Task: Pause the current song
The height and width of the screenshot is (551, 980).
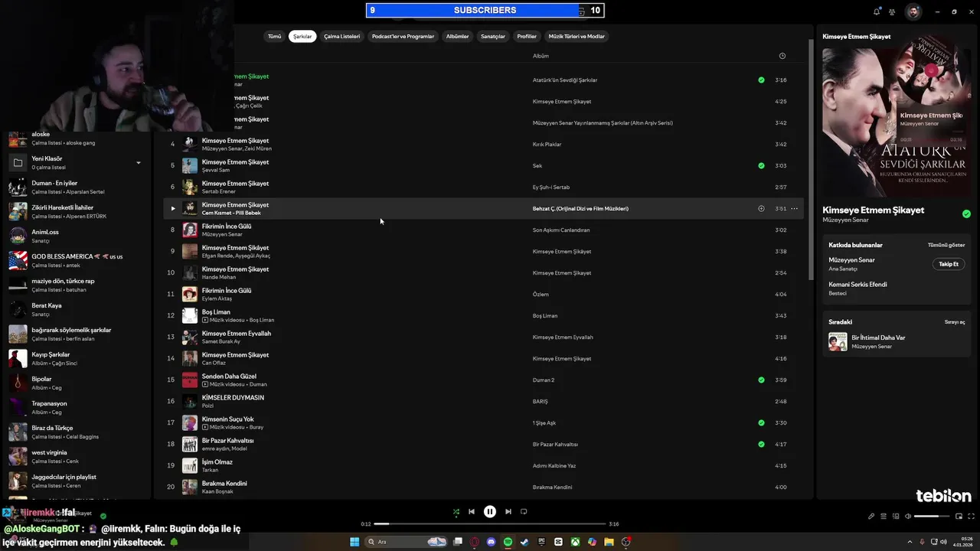Action: [x=490, y=511]
